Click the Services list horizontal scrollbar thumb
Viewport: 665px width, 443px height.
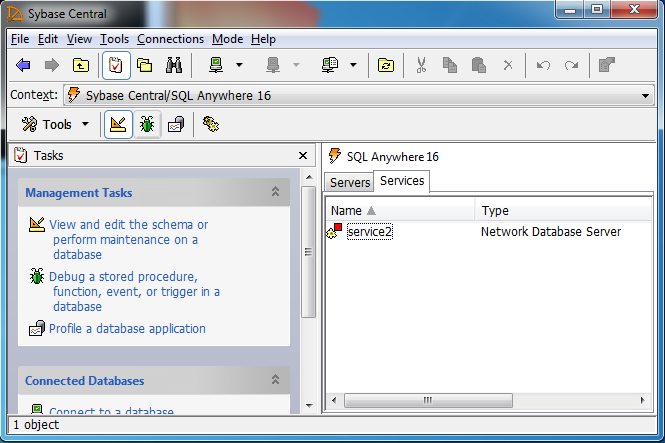(x=428, y=400)
